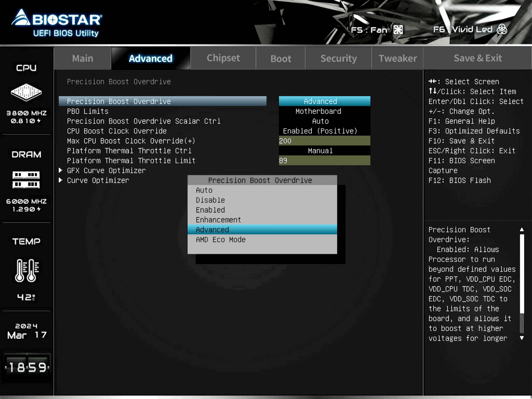Edit Max CPU Boost Clock field 200
The width and height of the screenshot is (532, 399).
click(325, 141)
